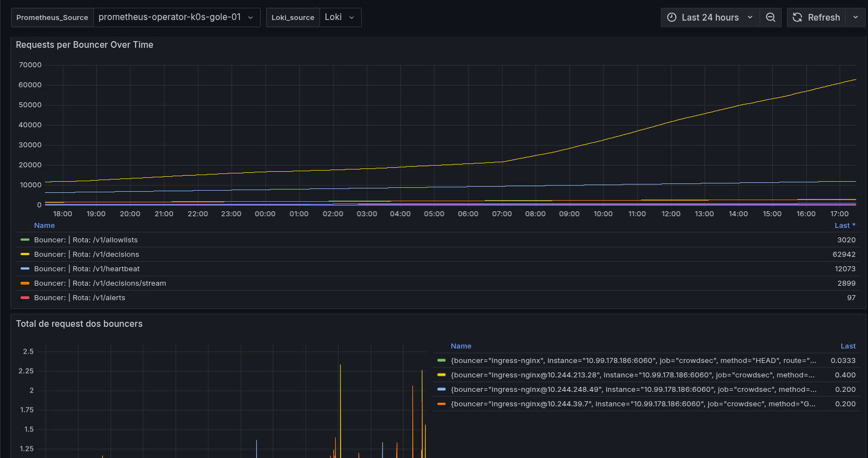Click the 12073 value for /v1/heartbeat
Image resolution: width=868 pixels, height=458 pixels.
845,269
